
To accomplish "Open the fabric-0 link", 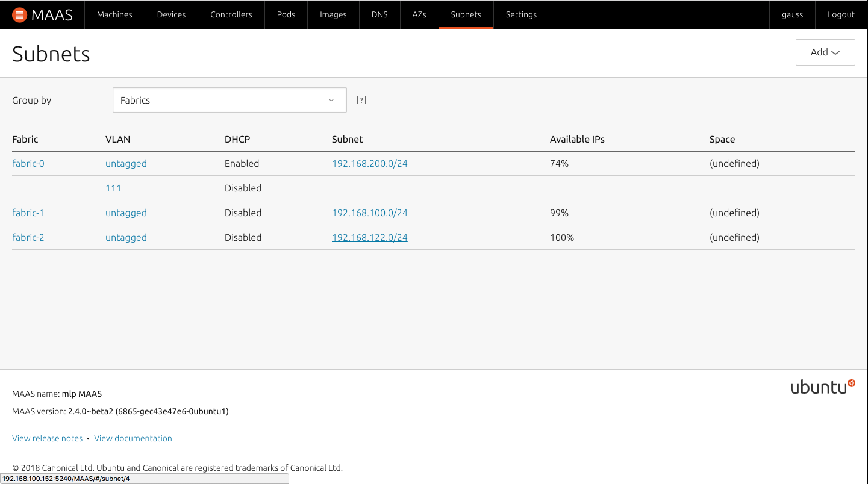I will (28, 163).
